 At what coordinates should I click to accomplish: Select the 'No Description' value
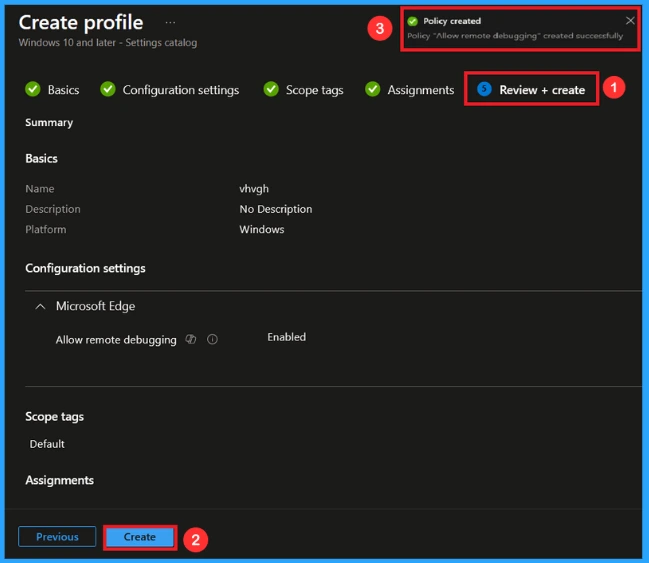(276, 209)
